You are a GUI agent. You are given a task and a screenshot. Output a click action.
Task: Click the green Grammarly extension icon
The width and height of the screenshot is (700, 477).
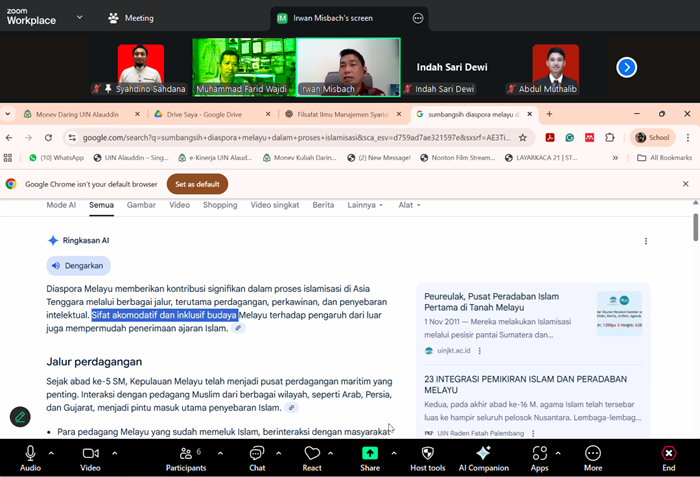point(570,138)
